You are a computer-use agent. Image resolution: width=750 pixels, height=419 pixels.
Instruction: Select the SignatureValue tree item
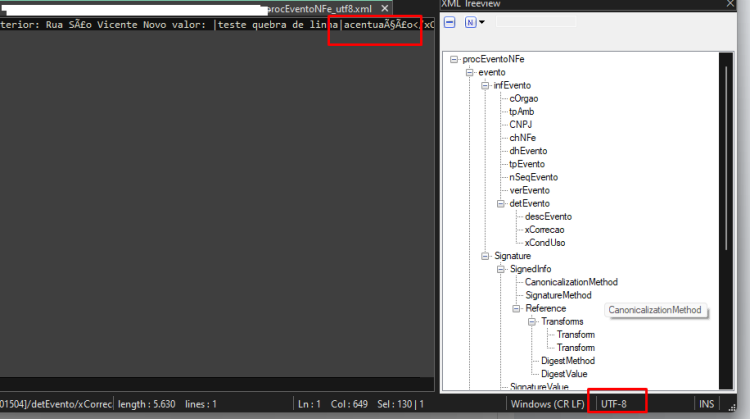[539, 386]
